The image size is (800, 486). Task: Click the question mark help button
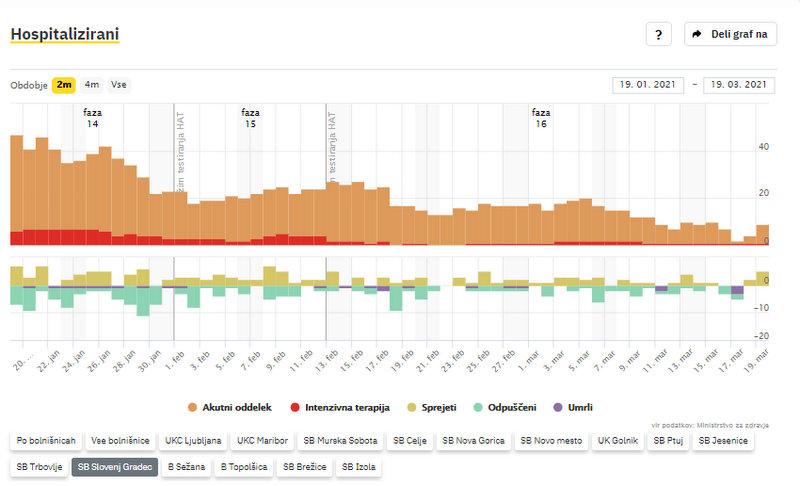point(657,34)
